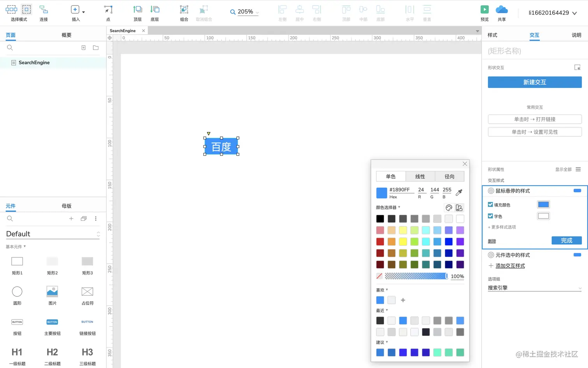Viewport: 588px width, 368px height.
Task: Edit the Hex color value field
Action: (x=401, y=190)
